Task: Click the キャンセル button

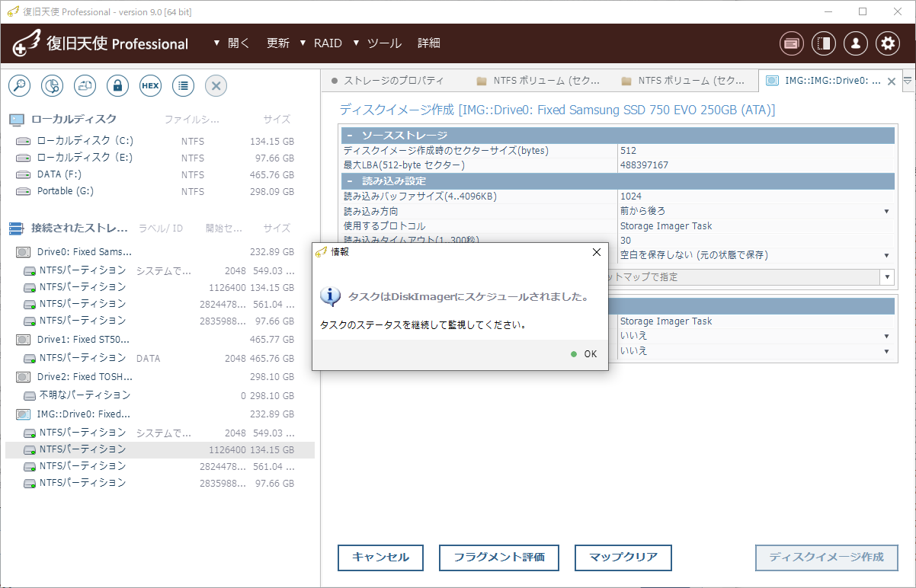Action: pyautogui.click(x=380, y=558)
